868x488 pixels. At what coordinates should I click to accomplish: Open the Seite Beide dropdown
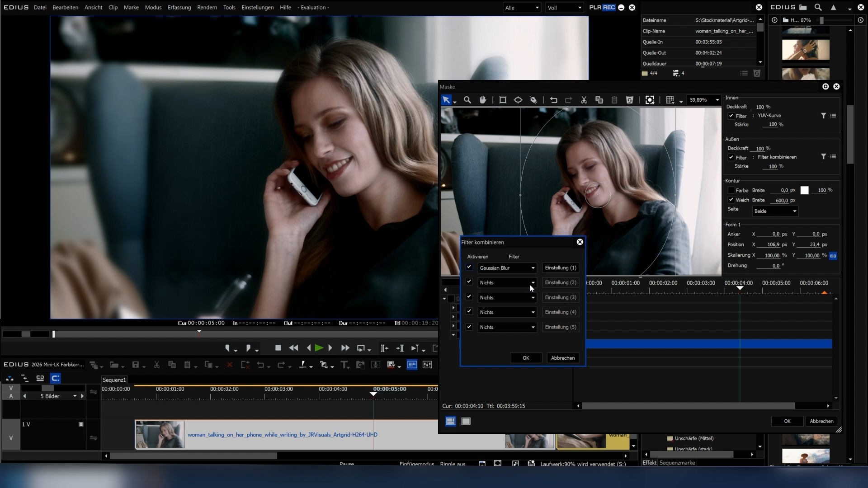pyautogui.click(x=775, y=211)
